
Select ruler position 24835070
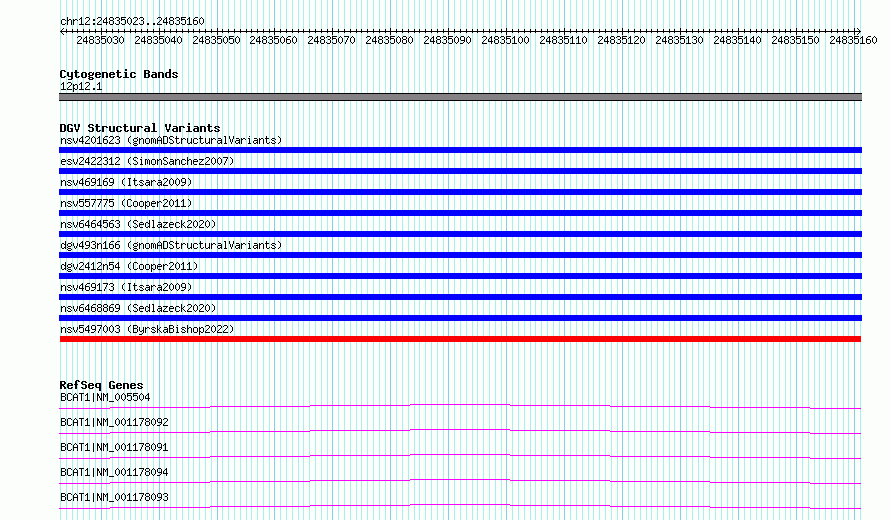pyautogui.click(x=331, y=40)
